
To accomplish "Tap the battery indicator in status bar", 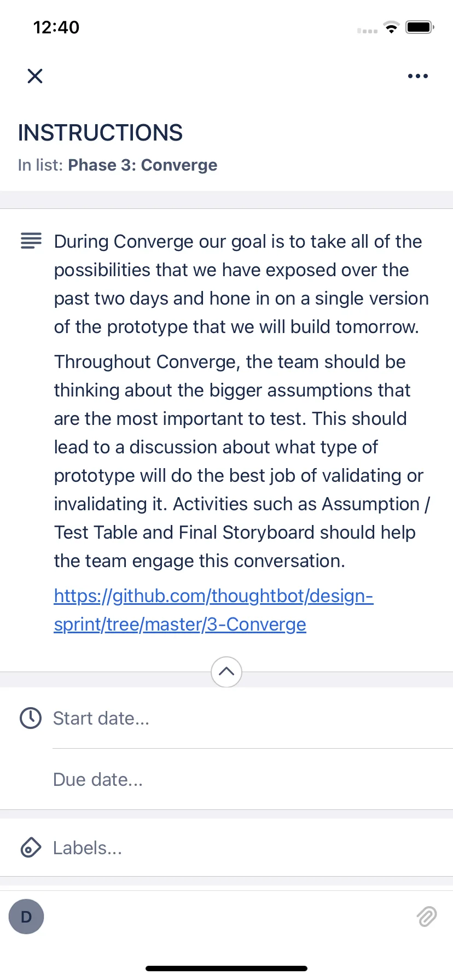I will [420, 27].
